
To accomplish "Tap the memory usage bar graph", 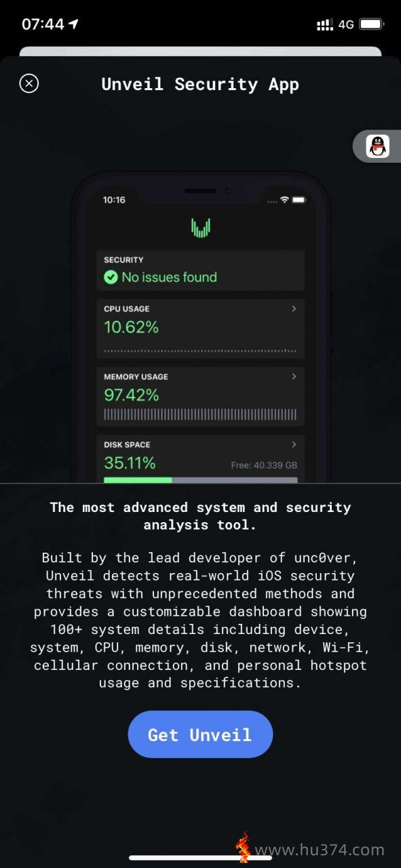I will click(x=200, y=415).
